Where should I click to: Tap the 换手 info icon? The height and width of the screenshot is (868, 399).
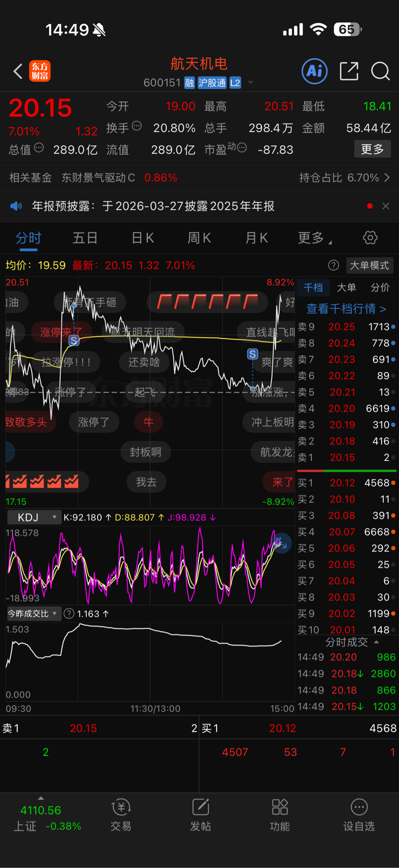(x=137, y=126)
